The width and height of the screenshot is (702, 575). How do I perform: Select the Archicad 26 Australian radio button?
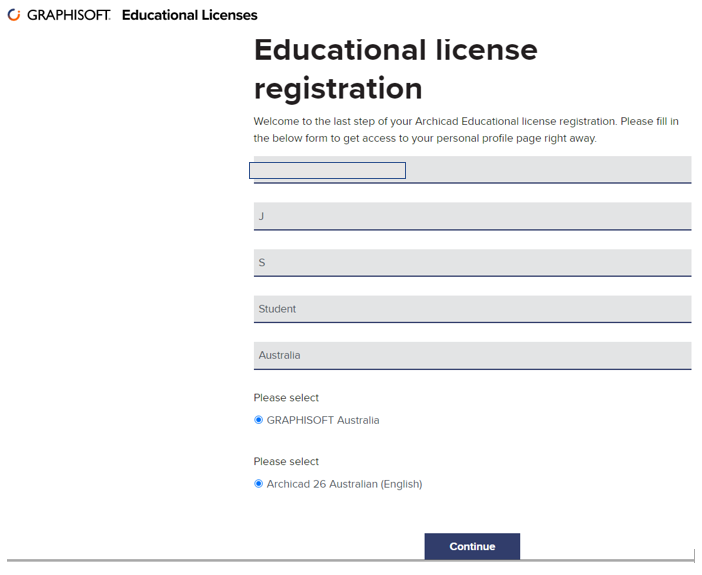[258, 484]
